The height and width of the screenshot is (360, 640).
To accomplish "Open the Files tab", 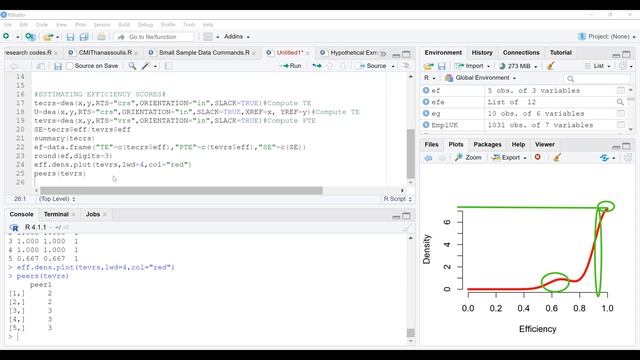I will [431, 144].
